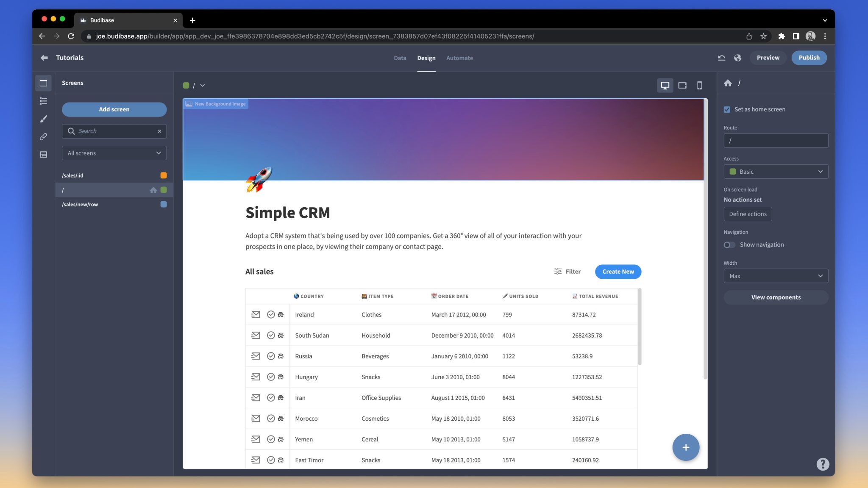This screenshot has width=868, height=488.
Task: Click the globe icon beside Preview
Action: click(x=737, y=58)
